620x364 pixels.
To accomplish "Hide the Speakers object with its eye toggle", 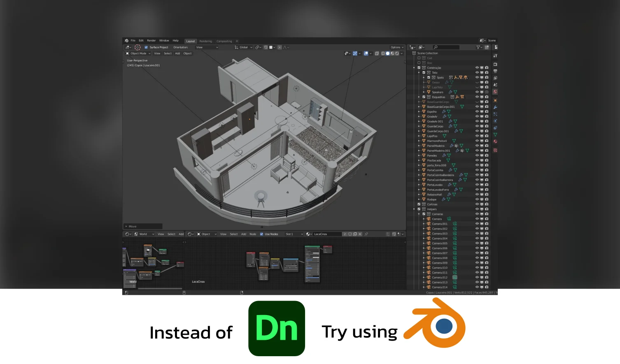I will coord(476,92).
